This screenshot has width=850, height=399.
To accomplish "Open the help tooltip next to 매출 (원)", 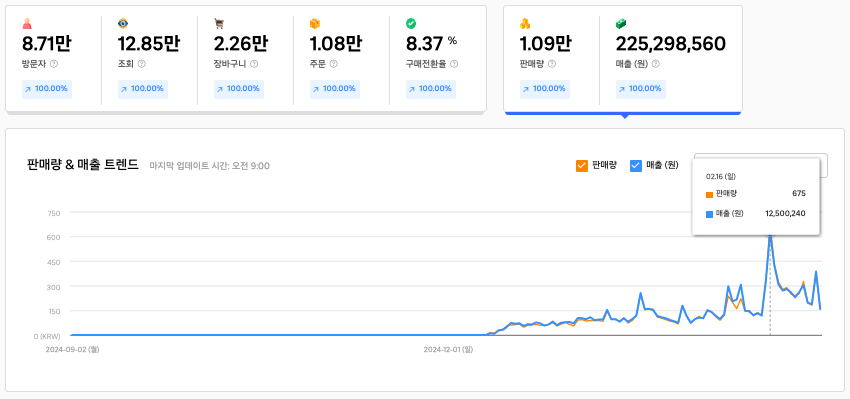I will (x=655, y=64).
